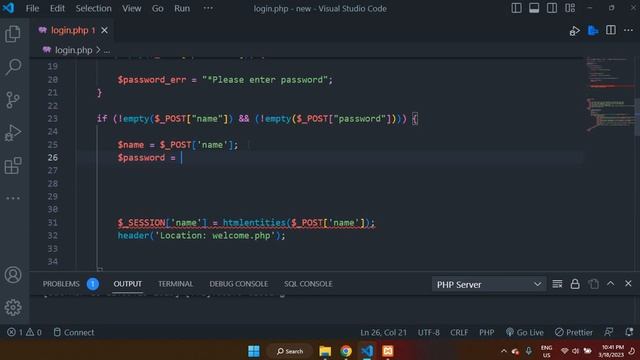This screenshot has height=360, width=640.
Task: Open the Accounts menu icon
Action: [x=13, y=275]
